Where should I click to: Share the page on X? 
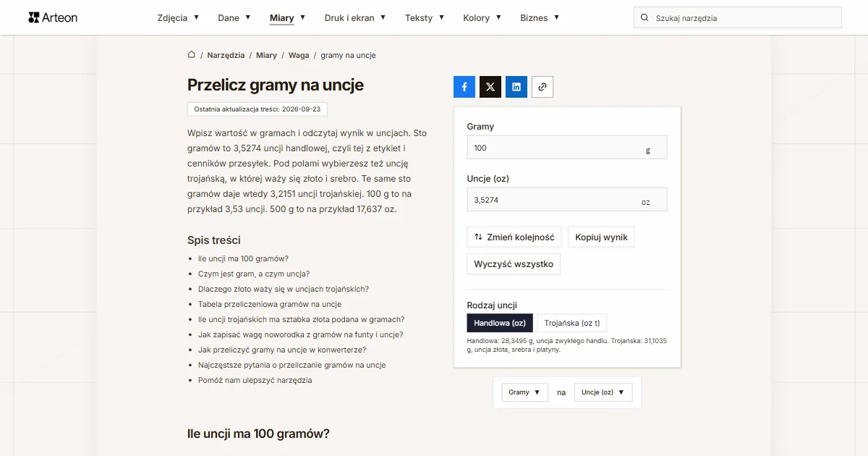(490, 87)
